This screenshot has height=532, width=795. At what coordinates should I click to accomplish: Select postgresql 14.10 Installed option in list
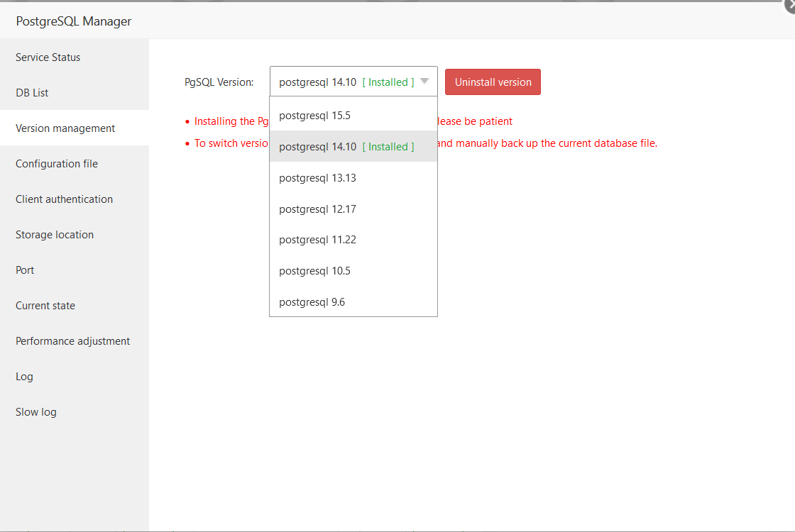coord(353,146)
